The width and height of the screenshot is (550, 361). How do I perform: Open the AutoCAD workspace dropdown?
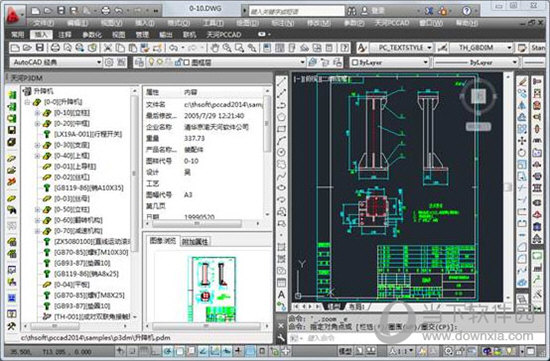(x=99, y=62)
